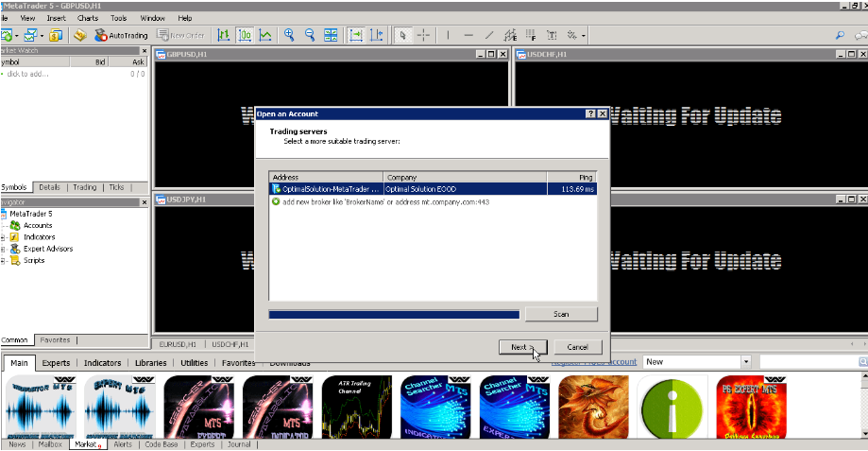Toggle the AutoTrading button
This screenshot has height=451, width=868.
coord(121,35)
